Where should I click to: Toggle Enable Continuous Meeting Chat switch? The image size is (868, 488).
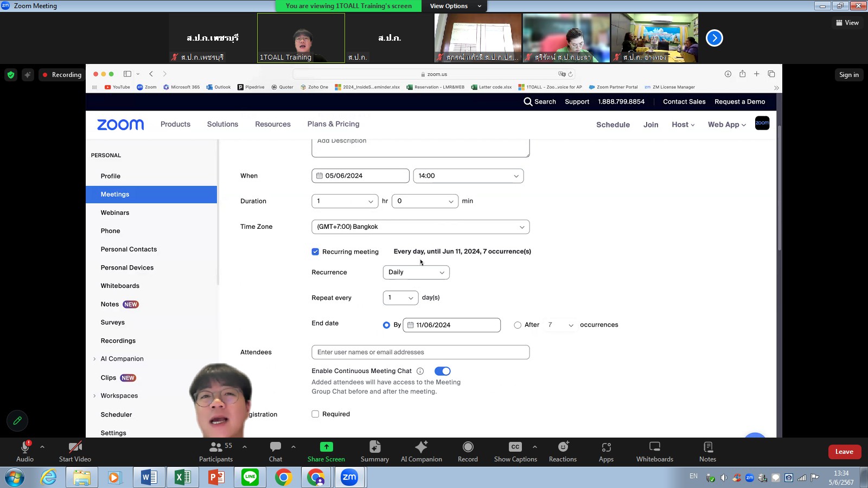click(x=443, y=371)
